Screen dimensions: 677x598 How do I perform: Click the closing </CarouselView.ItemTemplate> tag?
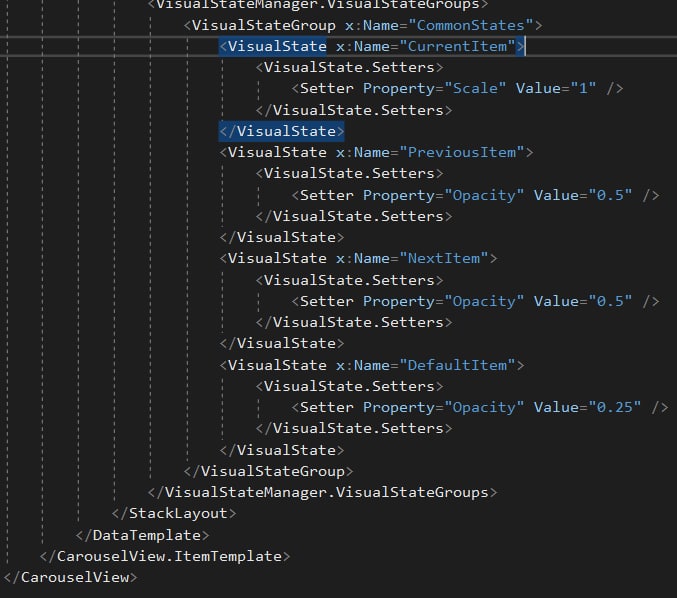165,556
